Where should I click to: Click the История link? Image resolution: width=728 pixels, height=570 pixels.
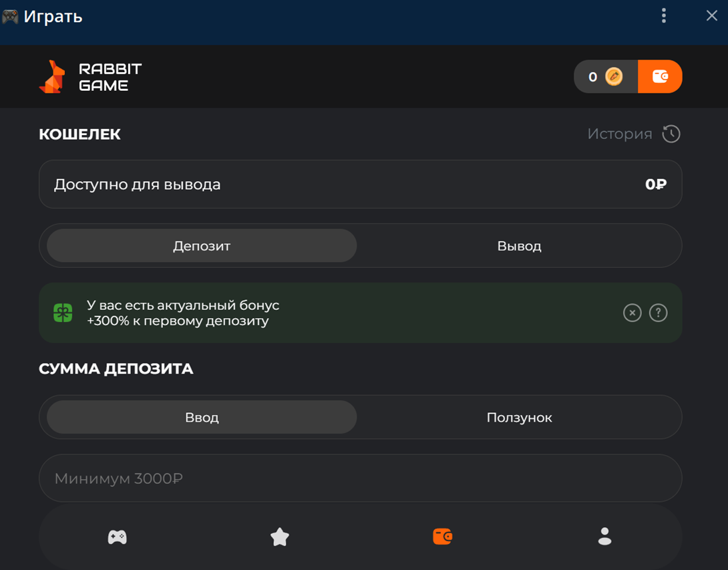point(619,134)
